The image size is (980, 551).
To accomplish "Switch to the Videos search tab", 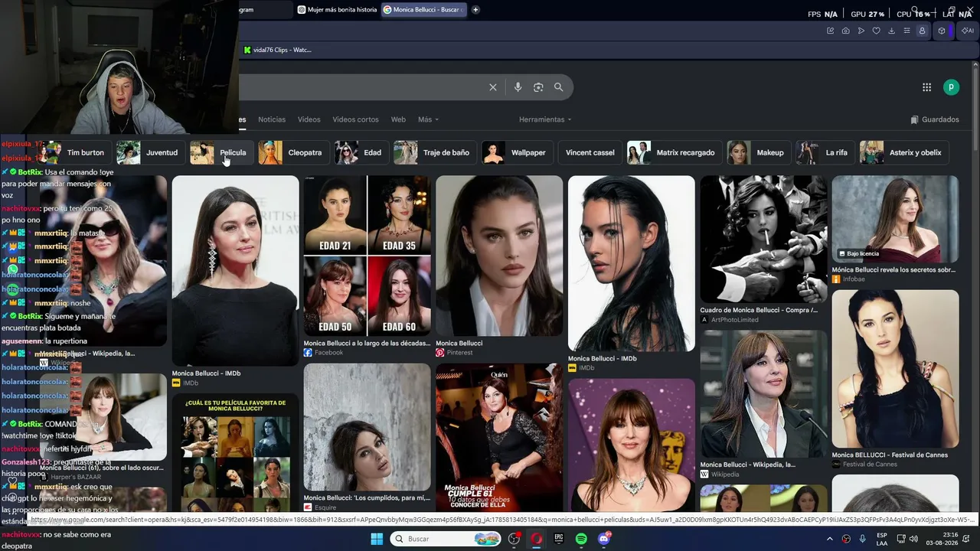I will 309,119.
